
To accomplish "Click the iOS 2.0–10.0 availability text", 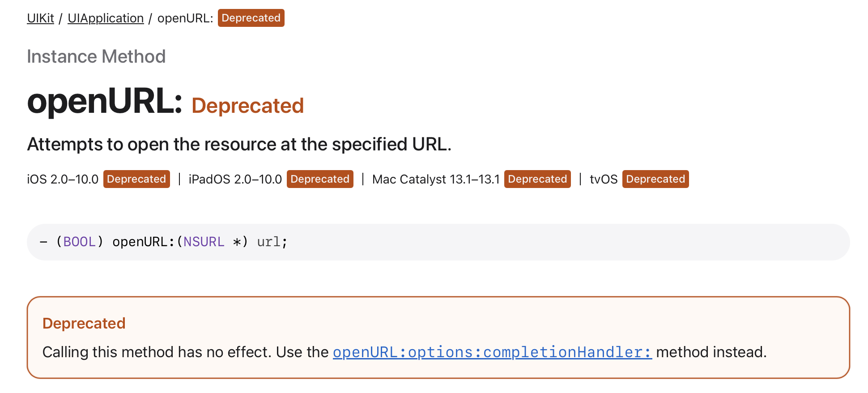I will pyautogui.click(x=63, y=179).
